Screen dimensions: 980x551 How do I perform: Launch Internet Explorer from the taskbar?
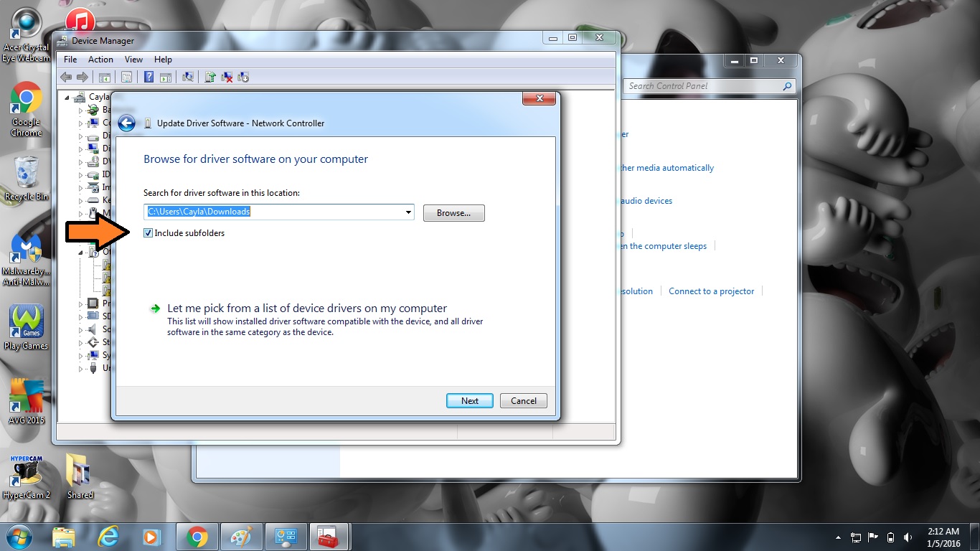point(108,537)
